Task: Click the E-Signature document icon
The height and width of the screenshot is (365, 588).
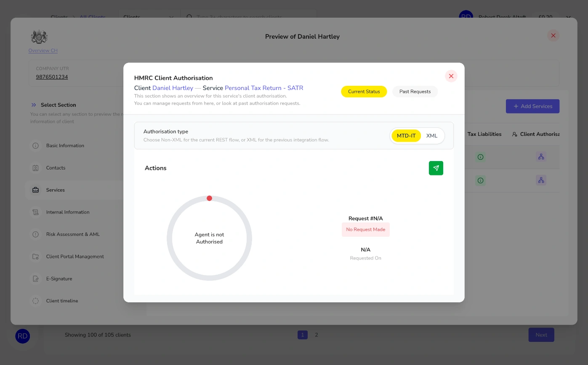Action: [x=36, y=279]
